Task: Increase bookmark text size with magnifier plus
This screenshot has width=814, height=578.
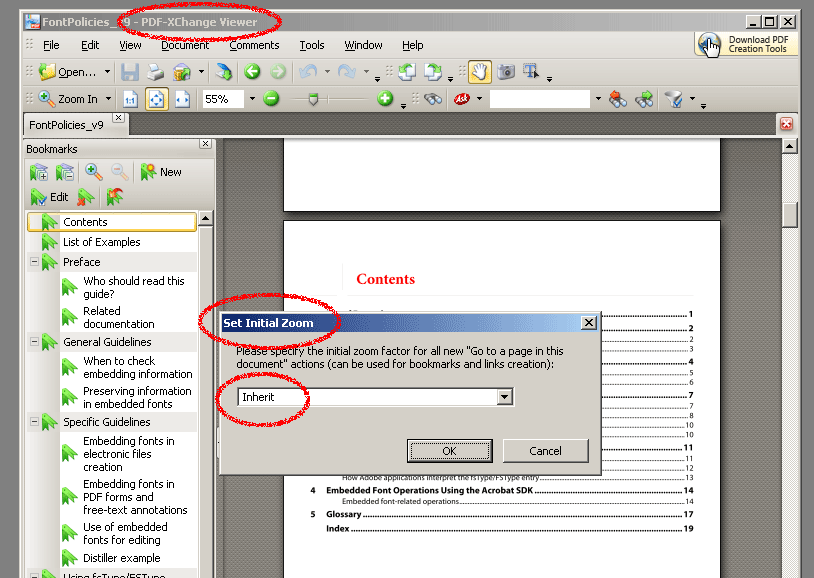Action: [94, 172]
